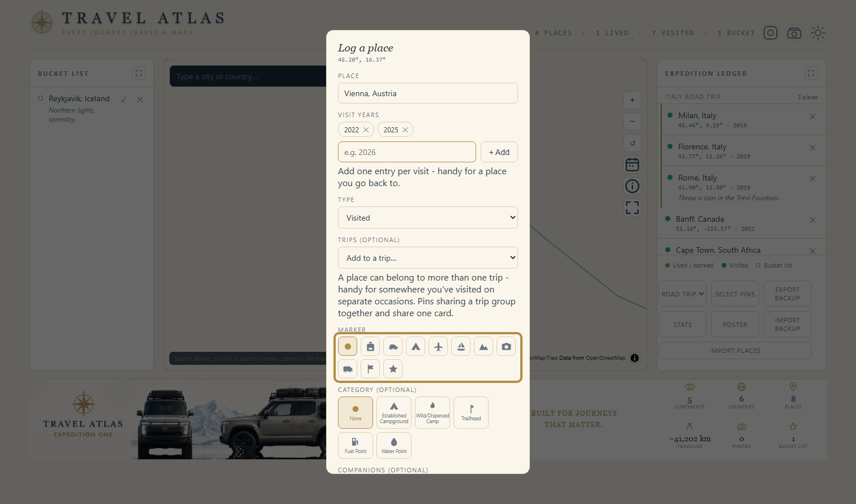Screen dimensions: 856x504
Task: Select the airplane marker
Action: (x=438, y=346)
